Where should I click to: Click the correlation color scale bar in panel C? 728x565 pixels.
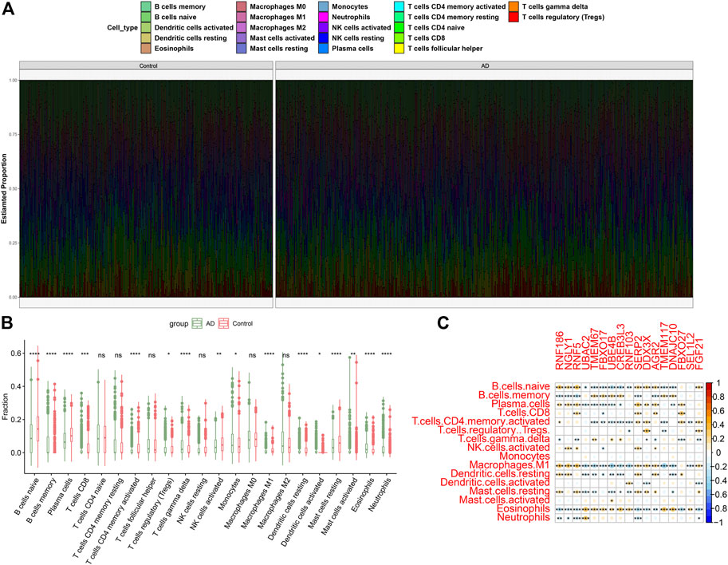(x=710, y=452)
